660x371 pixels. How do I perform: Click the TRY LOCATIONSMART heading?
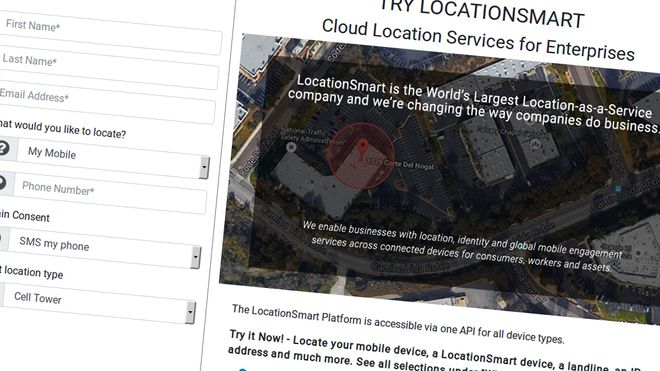[x=482, y=13]
